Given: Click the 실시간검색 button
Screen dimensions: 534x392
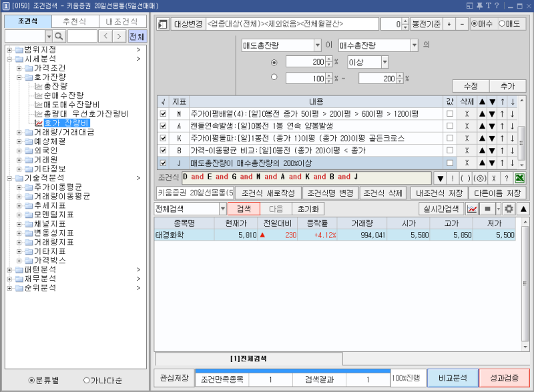Looking at the screenshot, I should tap(441, 209).
